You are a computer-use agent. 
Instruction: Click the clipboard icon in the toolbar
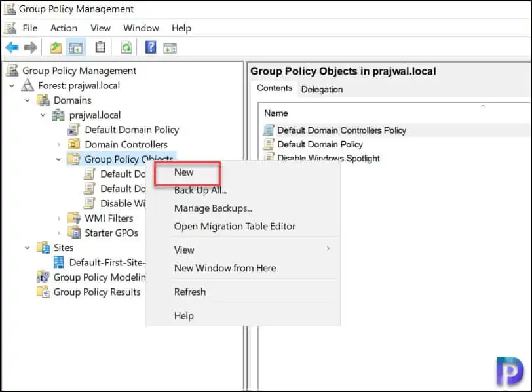pos(100,47)
